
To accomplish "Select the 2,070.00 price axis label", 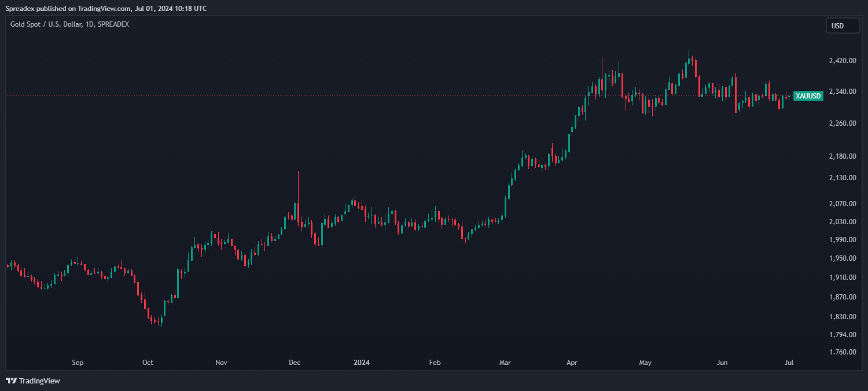I will [x=842, y=204].
